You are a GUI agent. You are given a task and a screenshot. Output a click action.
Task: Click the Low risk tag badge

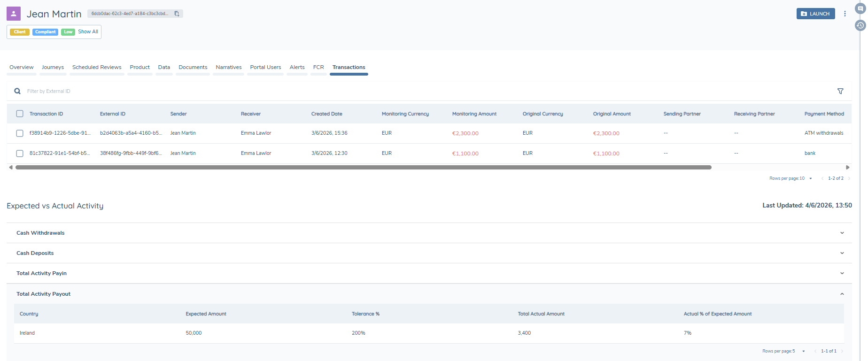click(x=68, y=32)
